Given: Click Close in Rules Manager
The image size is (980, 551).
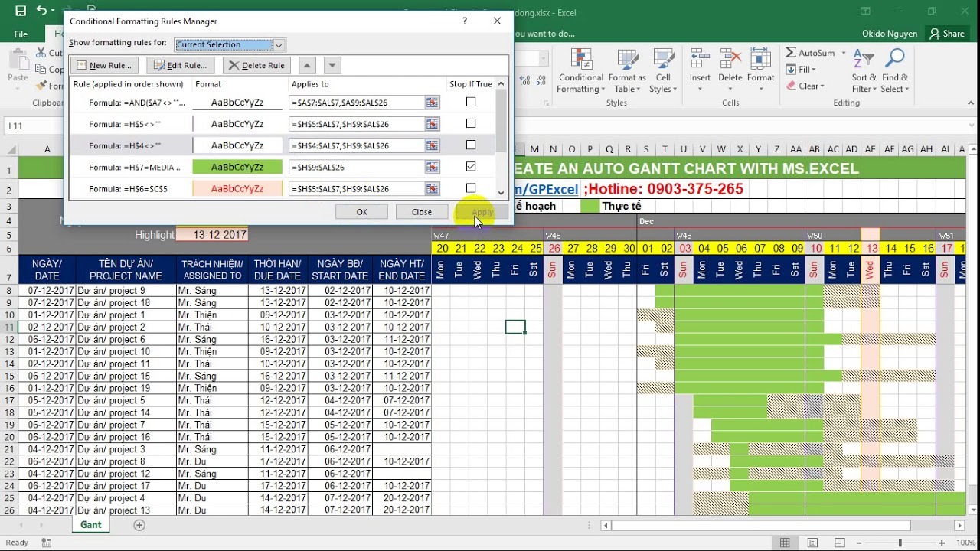Looking at the screenshot, I should coord(422,212).
